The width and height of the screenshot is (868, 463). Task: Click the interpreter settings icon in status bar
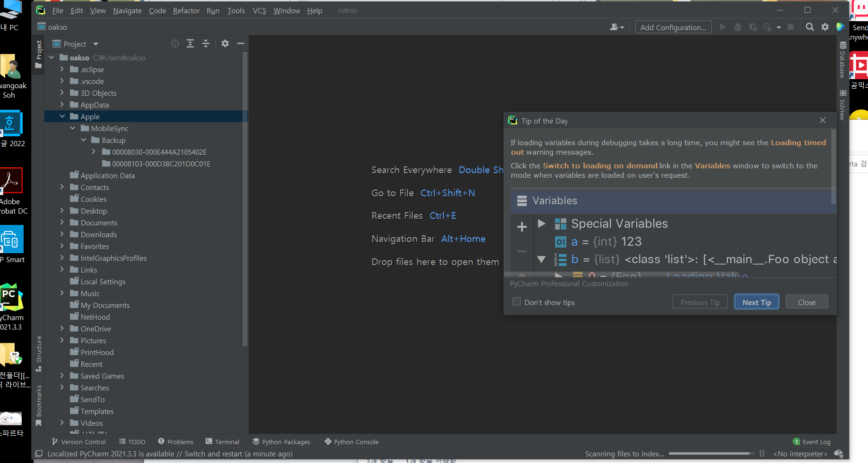point(839,454)
